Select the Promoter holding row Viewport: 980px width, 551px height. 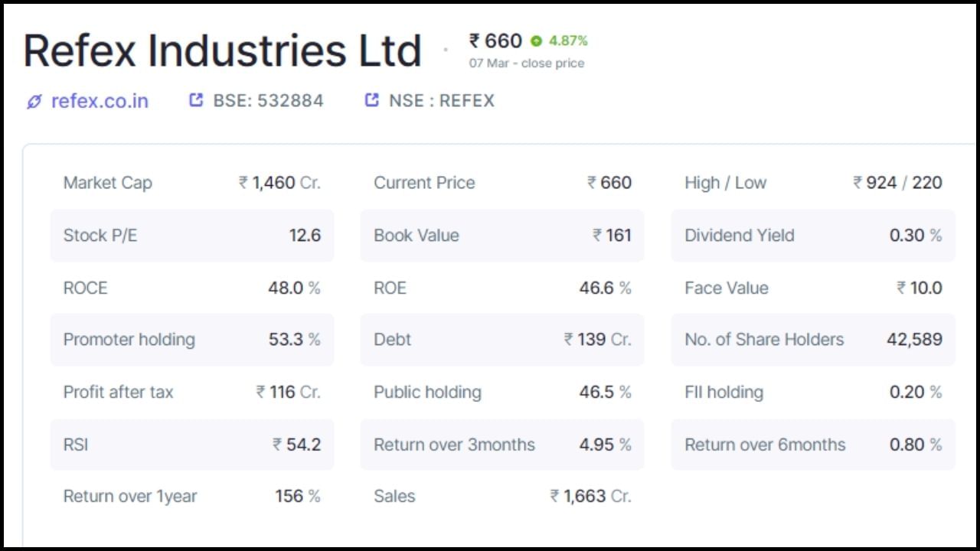tap(191, 340)
